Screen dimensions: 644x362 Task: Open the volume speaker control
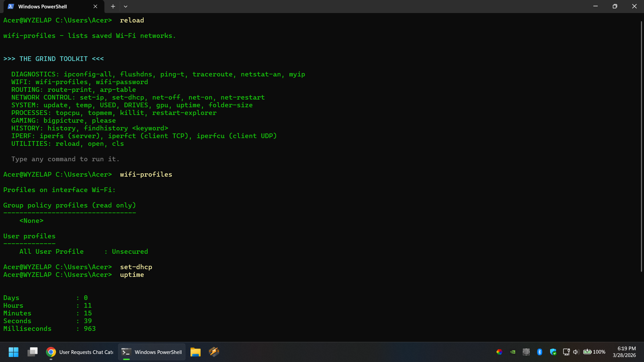pos(576,352)
